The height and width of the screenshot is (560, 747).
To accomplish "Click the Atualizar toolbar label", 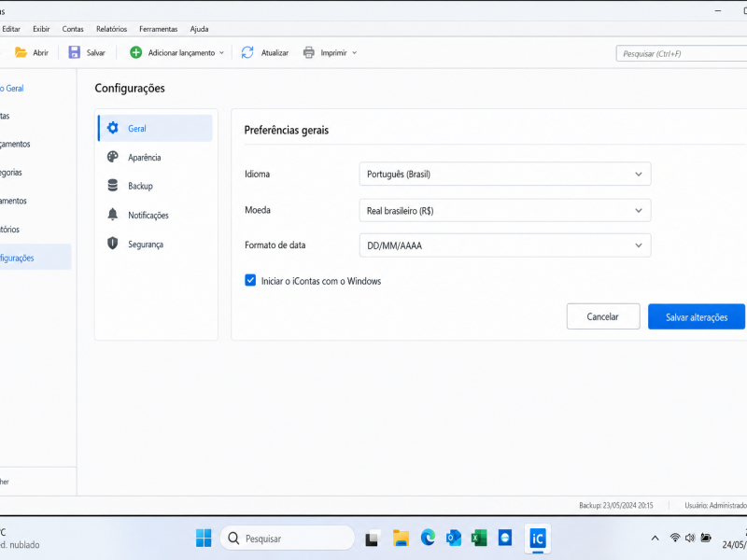I will pos(275,53).
